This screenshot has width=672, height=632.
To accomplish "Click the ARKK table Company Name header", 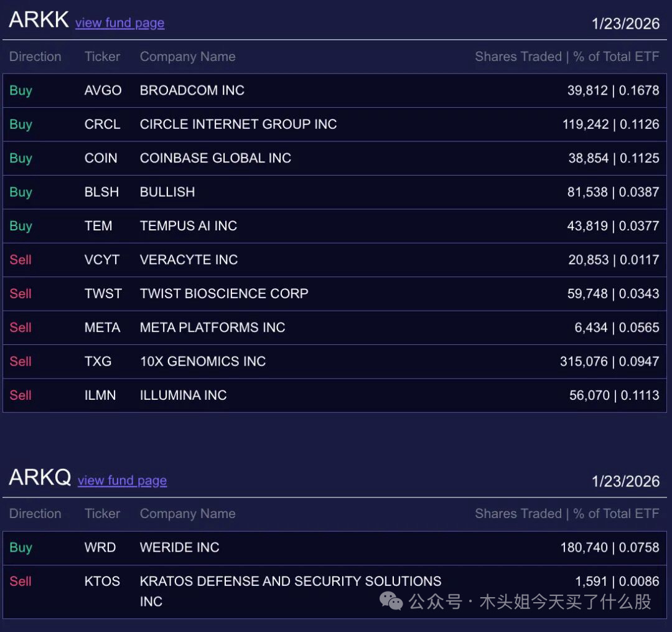I will click(188, 57).
